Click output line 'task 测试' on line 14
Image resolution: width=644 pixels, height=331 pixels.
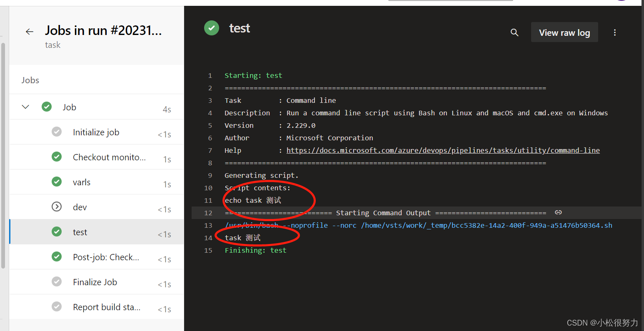coord(243,238)
